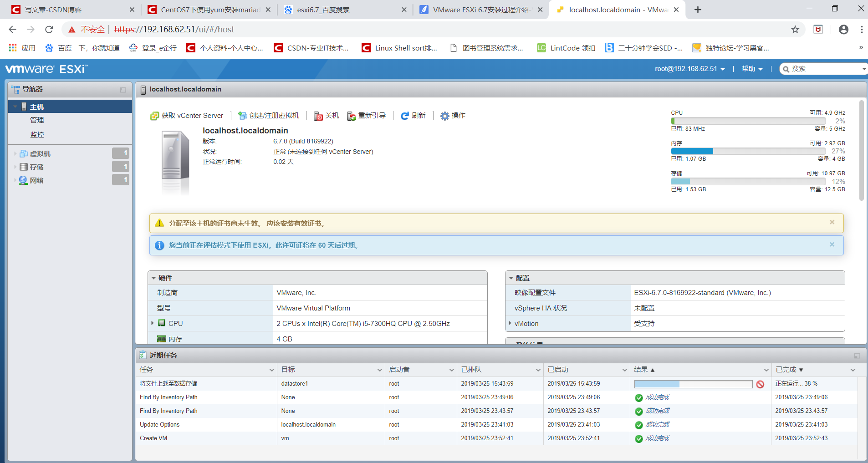Click the Apps (应用) bookmarks grid icon

coord(13,48)
